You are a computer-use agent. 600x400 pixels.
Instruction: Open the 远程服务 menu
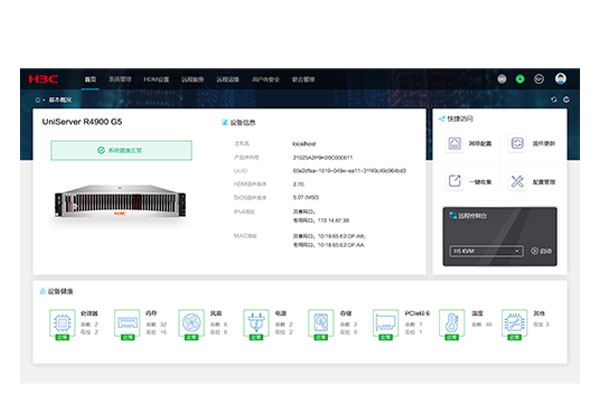tap(192, 80)
